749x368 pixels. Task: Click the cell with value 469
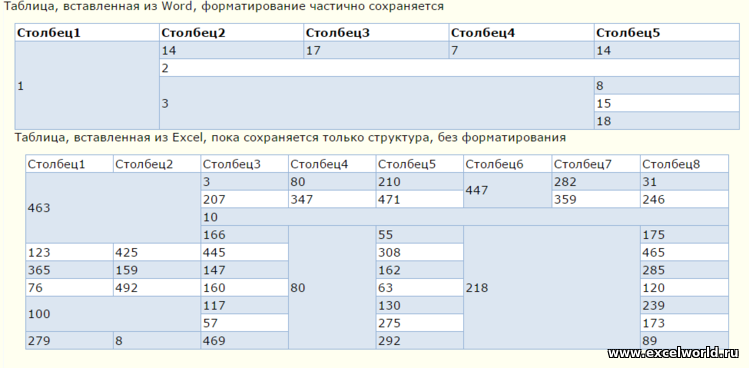coord(245,340)
